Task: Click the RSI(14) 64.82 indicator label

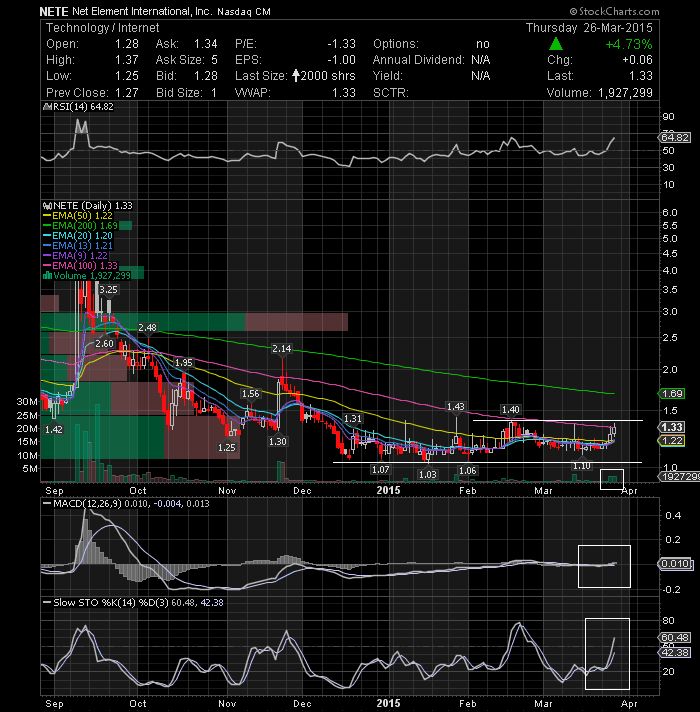Action: [x=83, y=107]
